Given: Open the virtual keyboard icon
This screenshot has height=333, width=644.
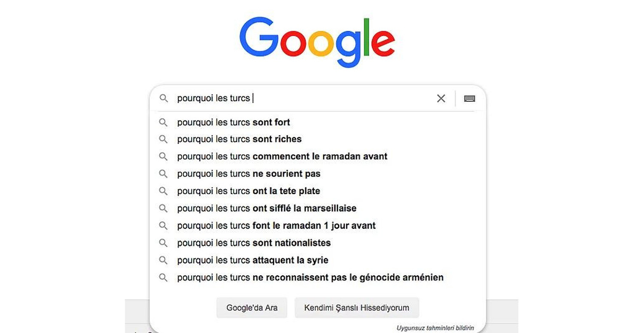Looking at the screenshot, I should [469, 98].
